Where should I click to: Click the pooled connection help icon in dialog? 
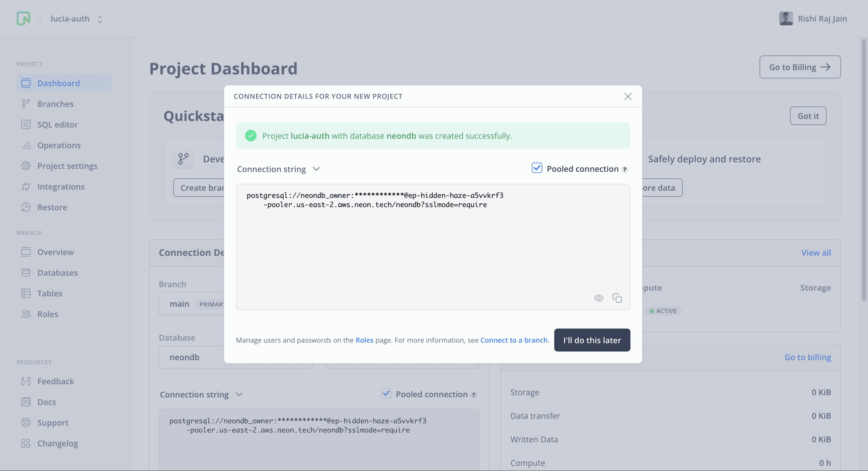[625, 169]
